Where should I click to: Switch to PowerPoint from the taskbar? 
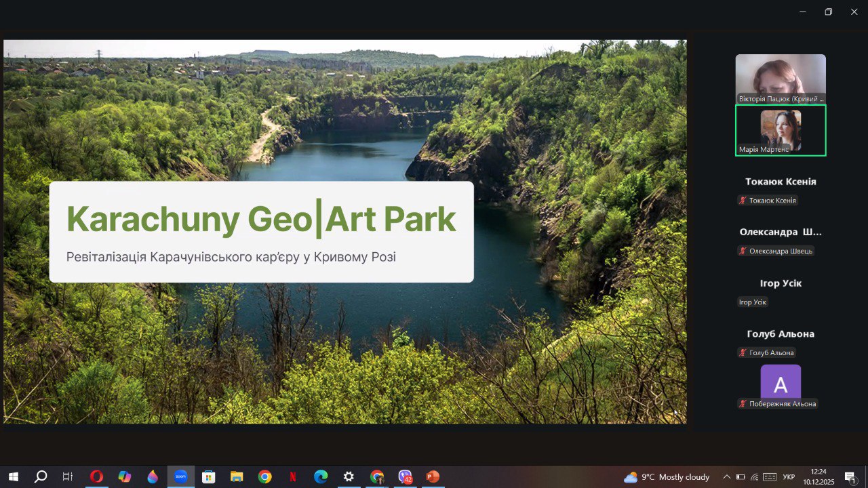433,476
